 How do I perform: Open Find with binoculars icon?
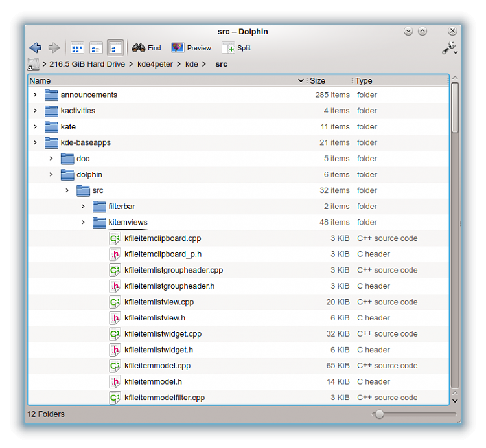coord(146,48)
